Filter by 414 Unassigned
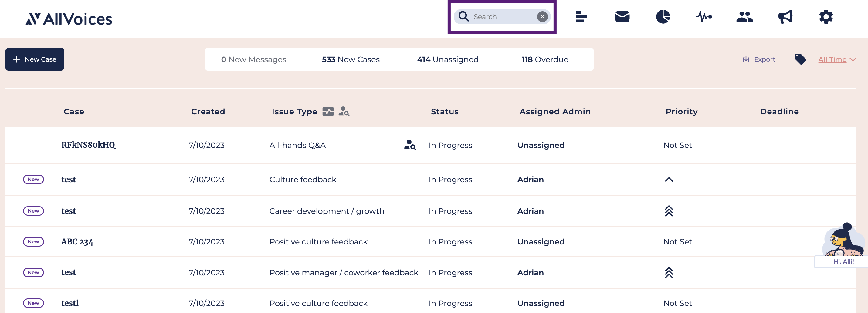Screen dimensions: 868x313 [x=447, y=59]
